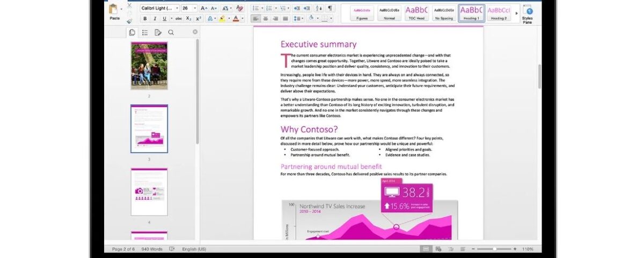Increase font size with the large A icon

click(203, 9)
